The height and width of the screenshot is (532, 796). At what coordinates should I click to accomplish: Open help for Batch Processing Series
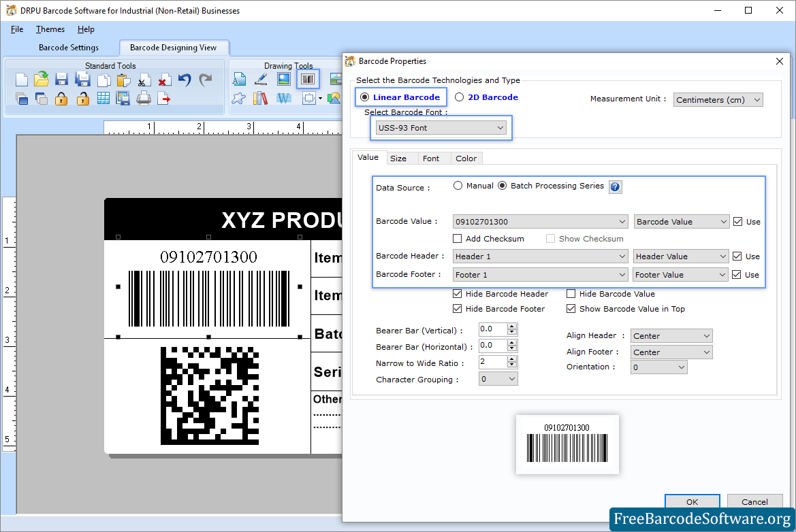click(616, 187)
